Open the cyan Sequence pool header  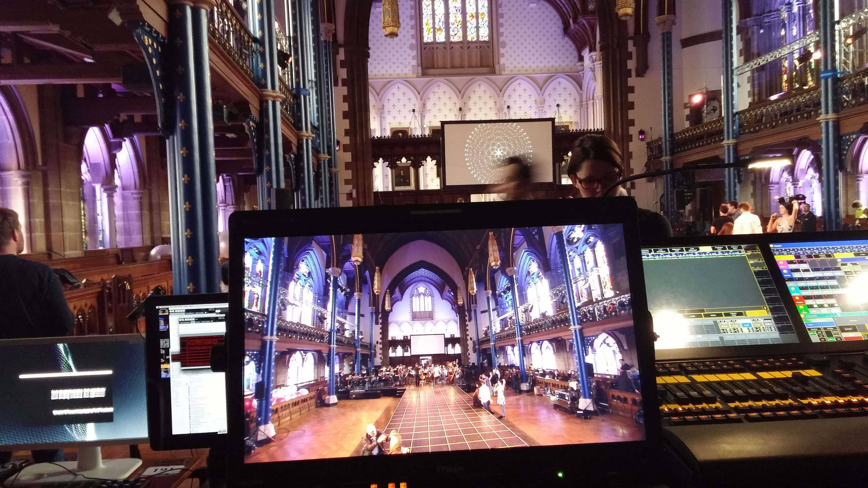click(x=795, y=291)
